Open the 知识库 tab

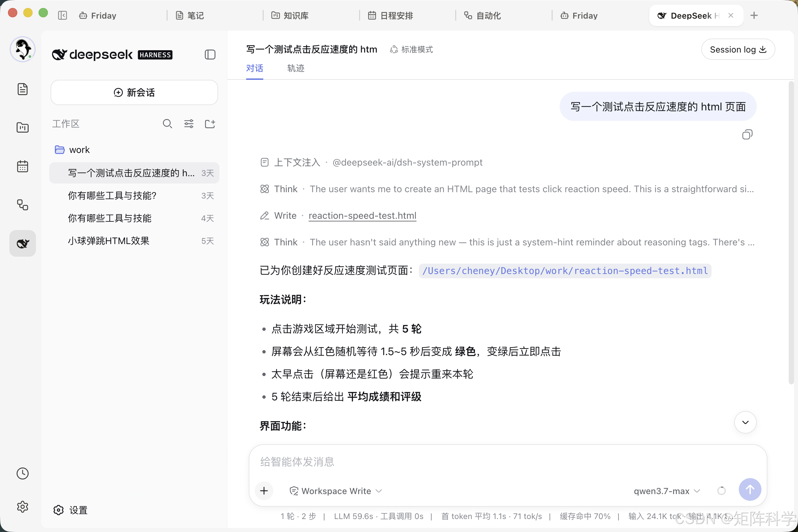click(290, 16)
